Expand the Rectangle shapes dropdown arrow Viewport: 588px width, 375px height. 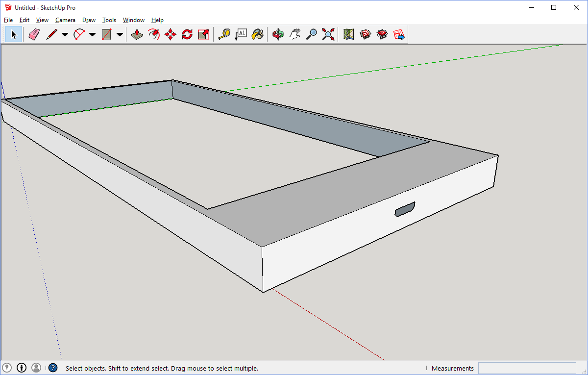pyautogui.click(x=120, y=34)
